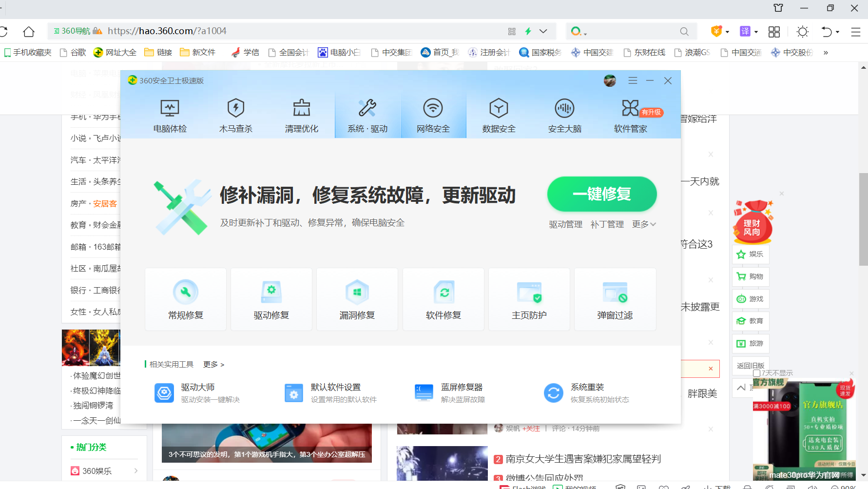Click the game fantasy thumbnail on the left
The height and width of the screenshot is (489, 868).
tap(91, 348)
